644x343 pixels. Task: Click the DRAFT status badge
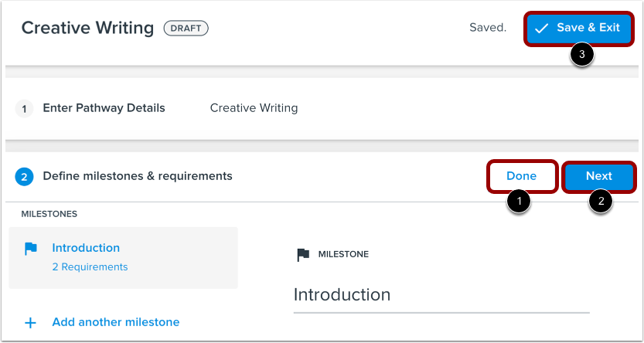pos(186,29)
